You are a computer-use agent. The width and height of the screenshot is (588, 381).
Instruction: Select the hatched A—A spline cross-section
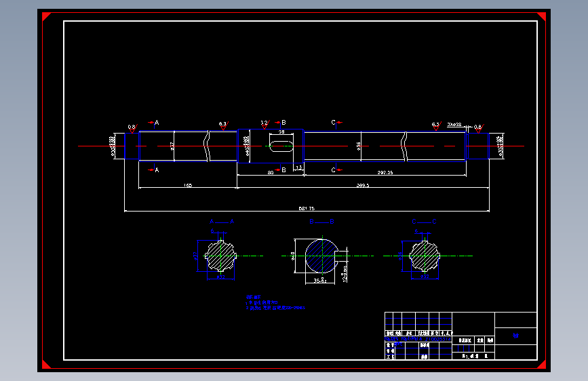221,256
